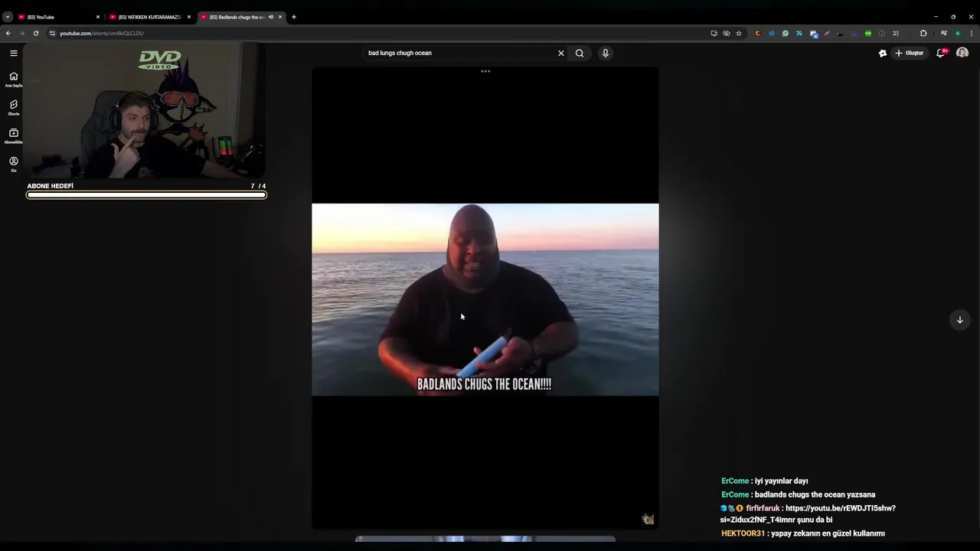Screen dimensions: 980x551
Task: Open the Shorts section in the sidebar
Action: pos(14,107)
